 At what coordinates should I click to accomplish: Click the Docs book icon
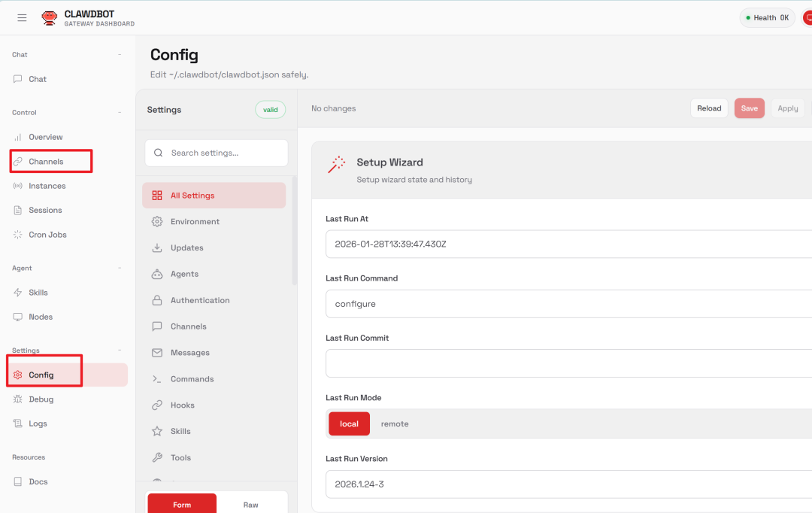click(17, 481)
